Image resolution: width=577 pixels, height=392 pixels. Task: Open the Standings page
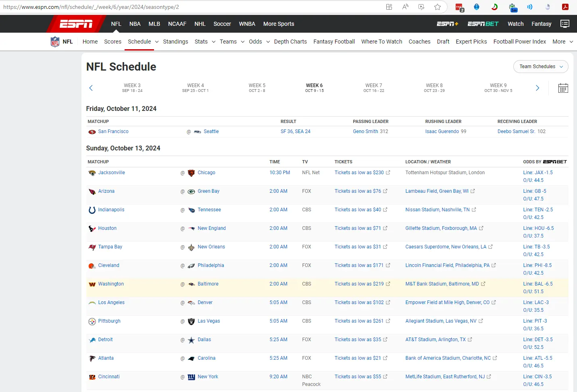175,42
